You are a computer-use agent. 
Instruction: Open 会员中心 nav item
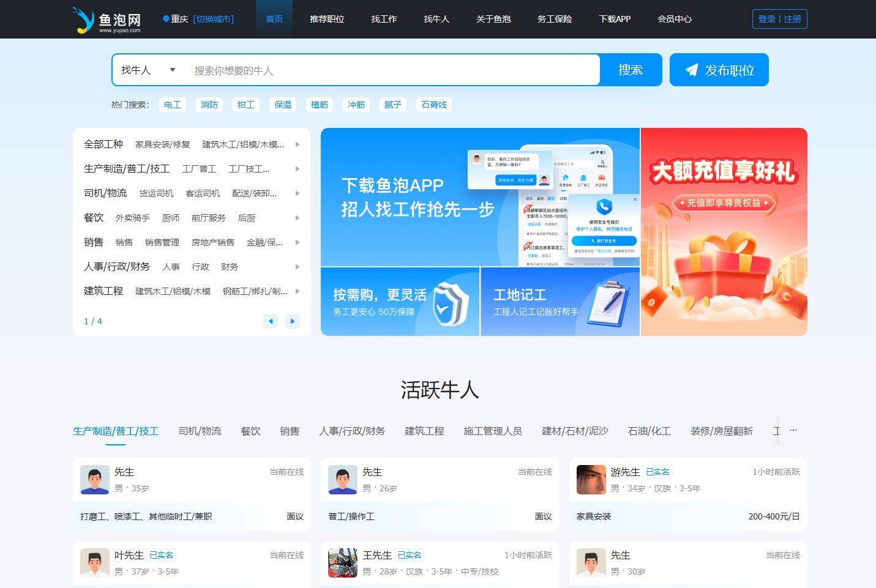(675, 19)
